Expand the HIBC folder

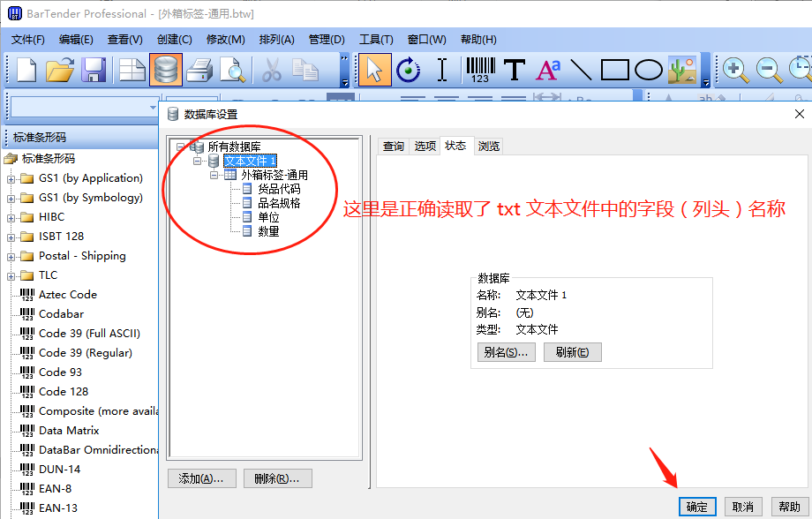coord(11,218)
